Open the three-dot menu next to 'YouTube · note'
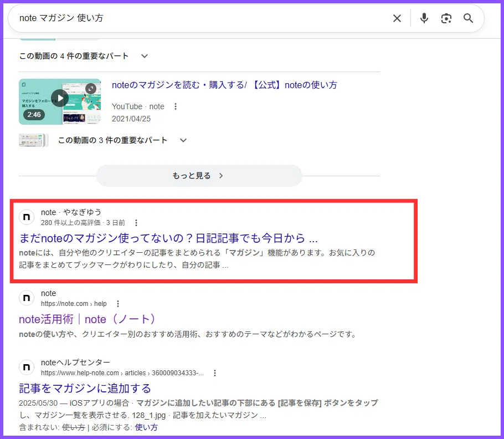The width and height of the screenshot is (504, 439). click(x=176, y=106)
